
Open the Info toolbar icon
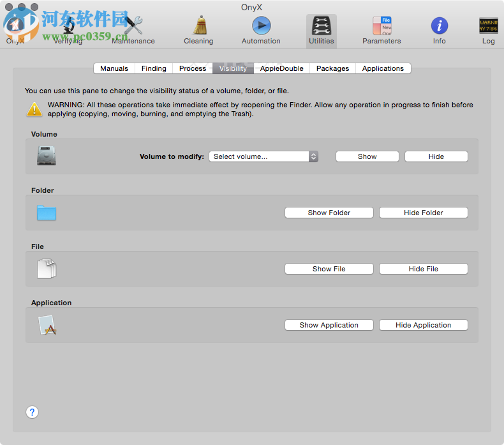pyautogui.click(x=439, y=26)
